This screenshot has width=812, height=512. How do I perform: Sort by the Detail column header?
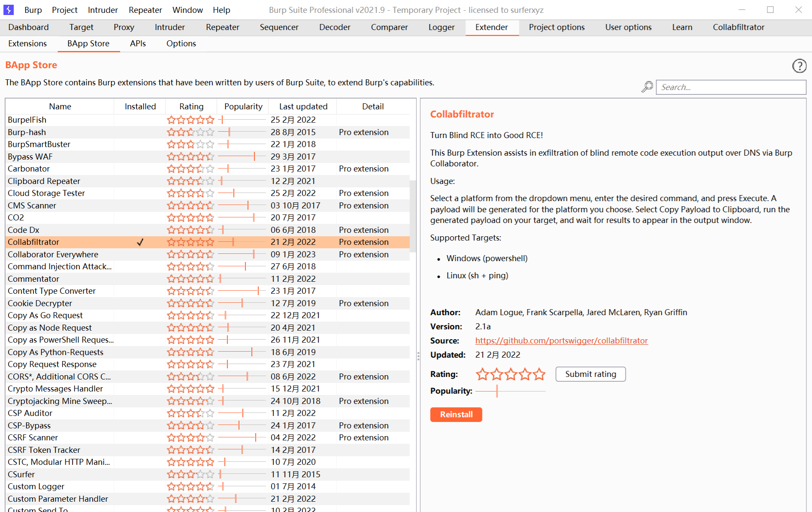373,106
